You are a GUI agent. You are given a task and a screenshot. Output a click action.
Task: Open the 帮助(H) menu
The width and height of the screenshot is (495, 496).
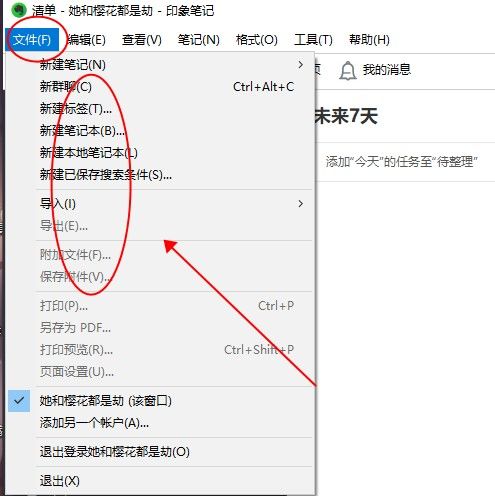pyautogui.click(x=369, y=40)
